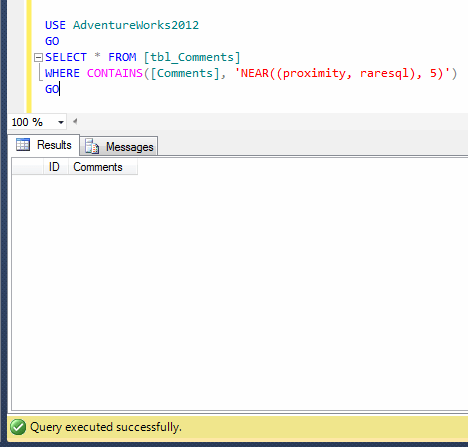
Task: Click the USE keyword in the first line
Action: point(55,25)
